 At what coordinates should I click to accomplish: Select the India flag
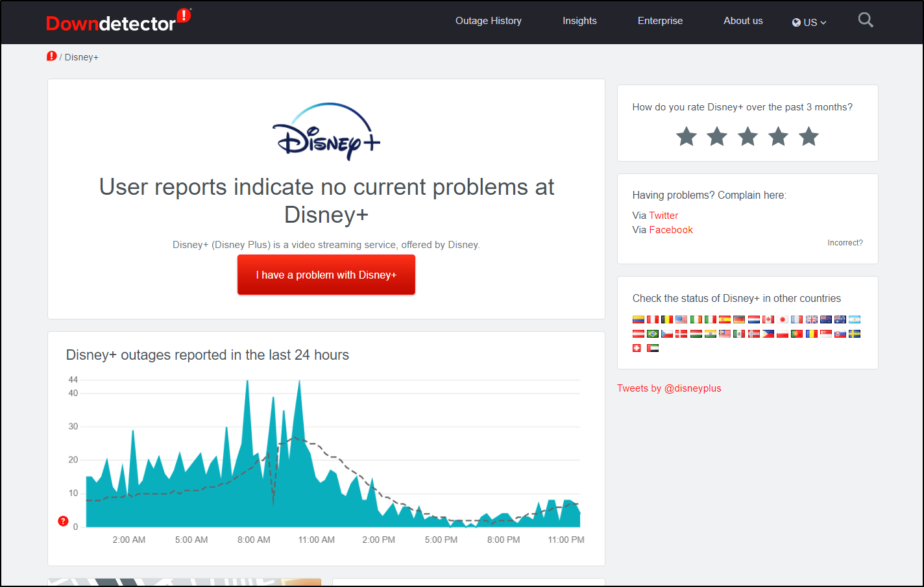point(711,334)
